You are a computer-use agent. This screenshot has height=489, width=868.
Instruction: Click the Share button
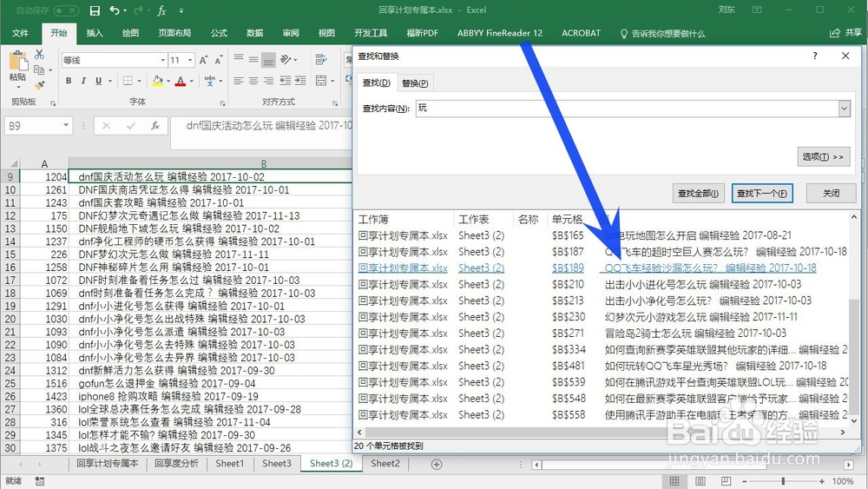(845, 33)
